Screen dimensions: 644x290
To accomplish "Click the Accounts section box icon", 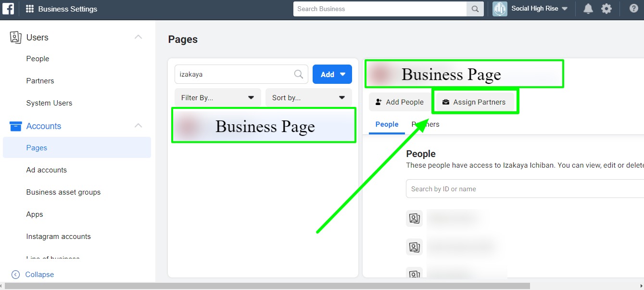I will 15,126.
